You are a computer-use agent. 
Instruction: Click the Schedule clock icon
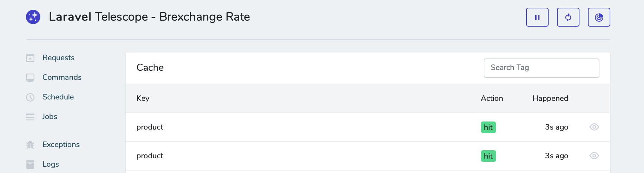point(30,97)
